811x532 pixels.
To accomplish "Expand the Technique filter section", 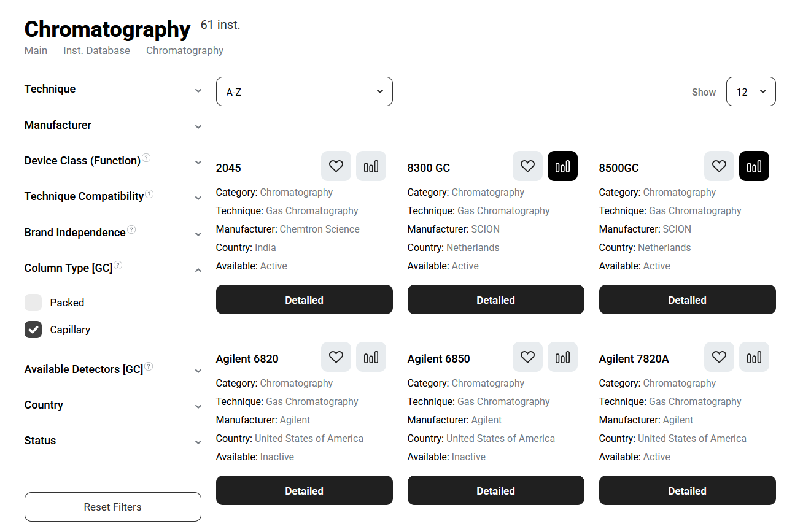I will click(x=198, y=90).
